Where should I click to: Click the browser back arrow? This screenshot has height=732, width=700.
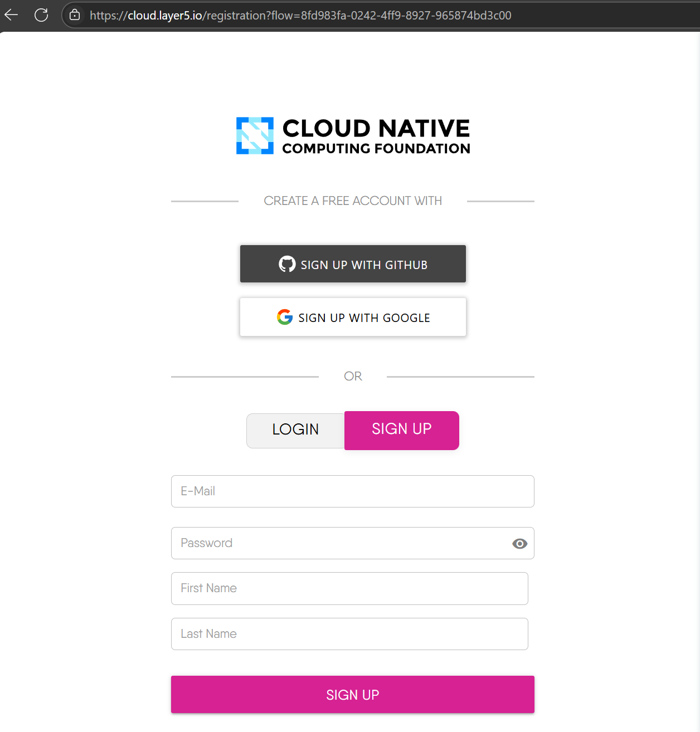pos(12,15)
